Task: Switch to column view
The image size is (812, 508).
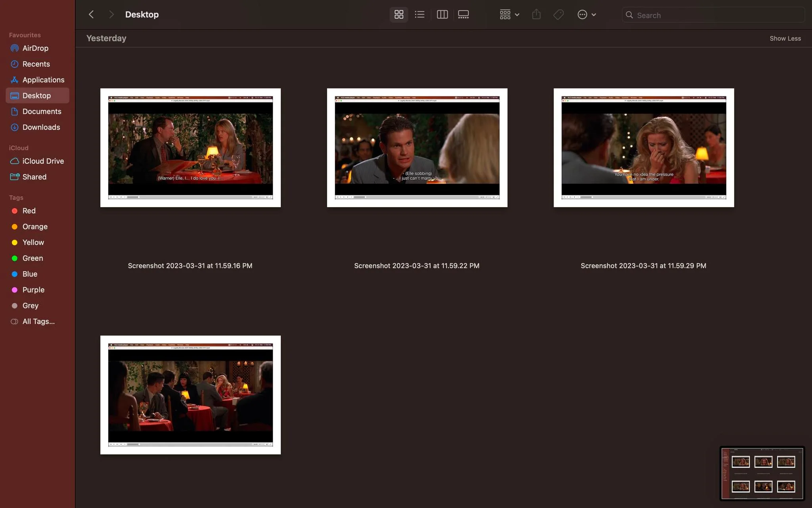Action: click(442, 15)
